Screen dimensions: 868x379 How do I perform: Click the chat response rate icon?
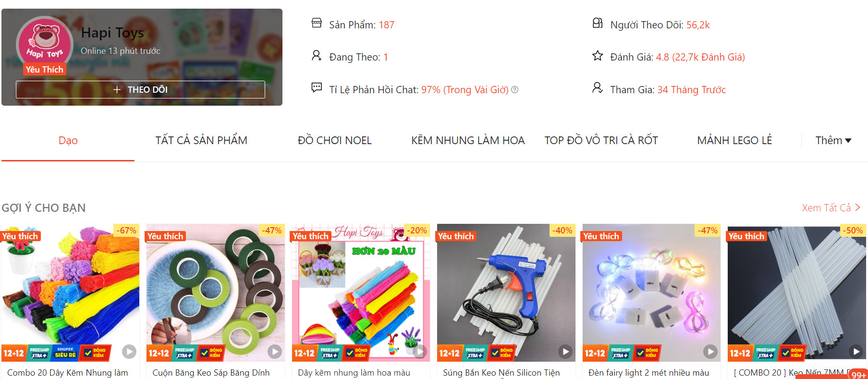317,87
